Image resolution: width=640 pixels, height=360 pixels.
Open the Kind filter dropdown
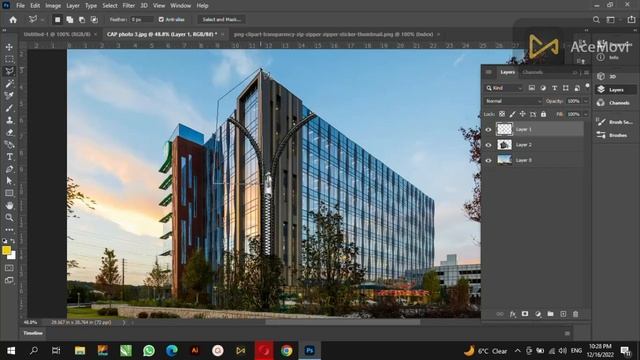[504, 88]
